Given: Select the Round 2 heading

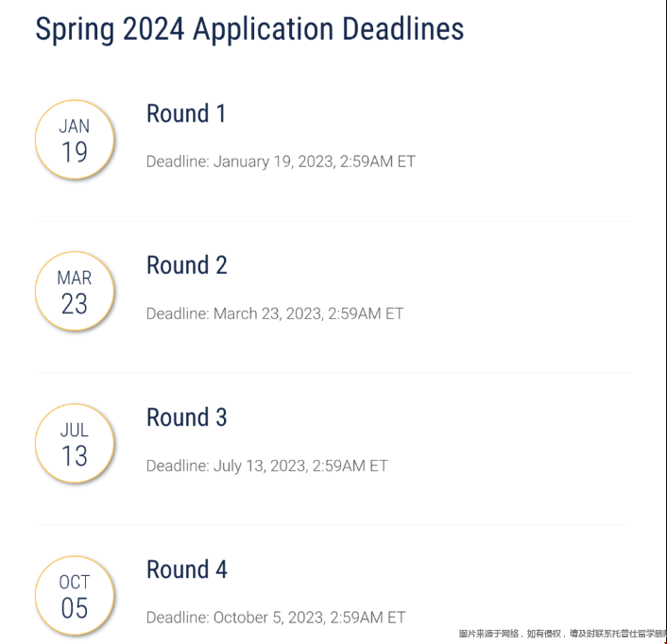Looking at the screenshot, I should 187,265.
